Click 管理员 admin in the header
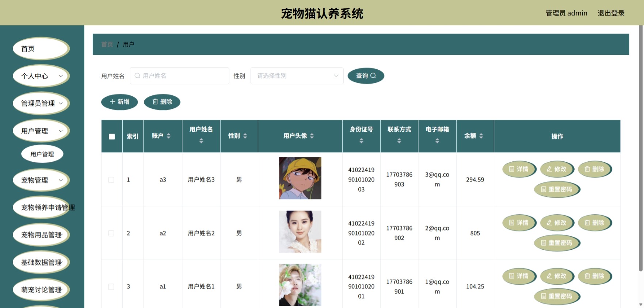 [x=566, y=13]
